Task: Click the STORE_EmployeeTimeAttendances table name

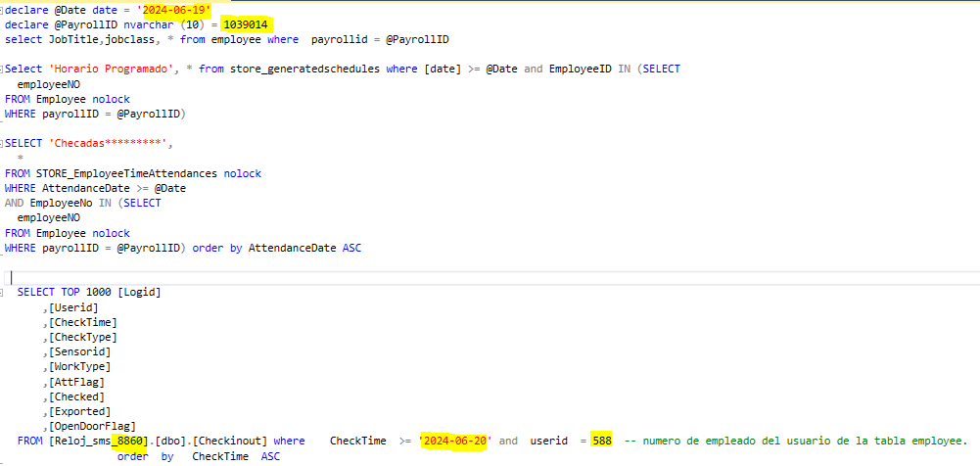Action: click(x=126, y=173)
